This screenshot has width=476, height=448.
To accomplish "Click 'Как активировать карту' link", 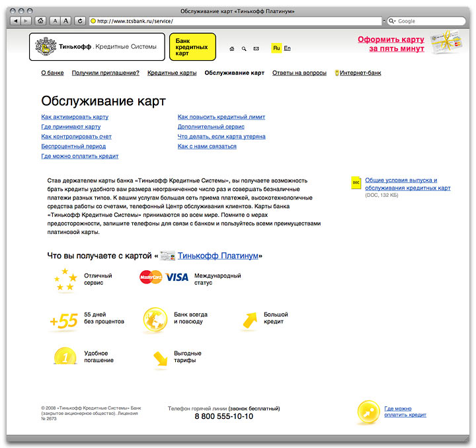I will pos(75,117).
